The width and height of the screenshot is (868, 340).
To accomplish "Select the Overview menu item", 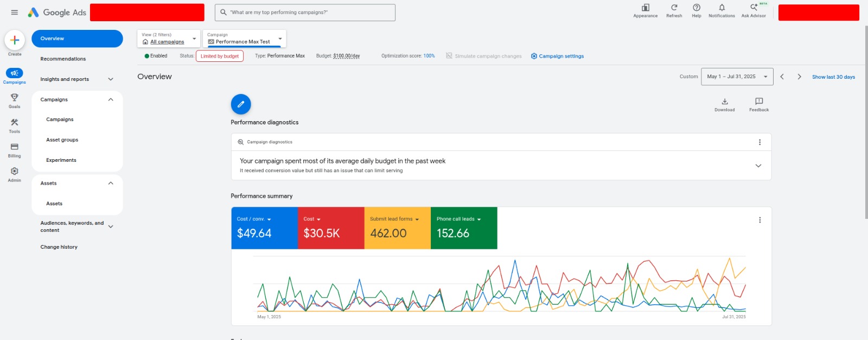I will click(77, 39).
